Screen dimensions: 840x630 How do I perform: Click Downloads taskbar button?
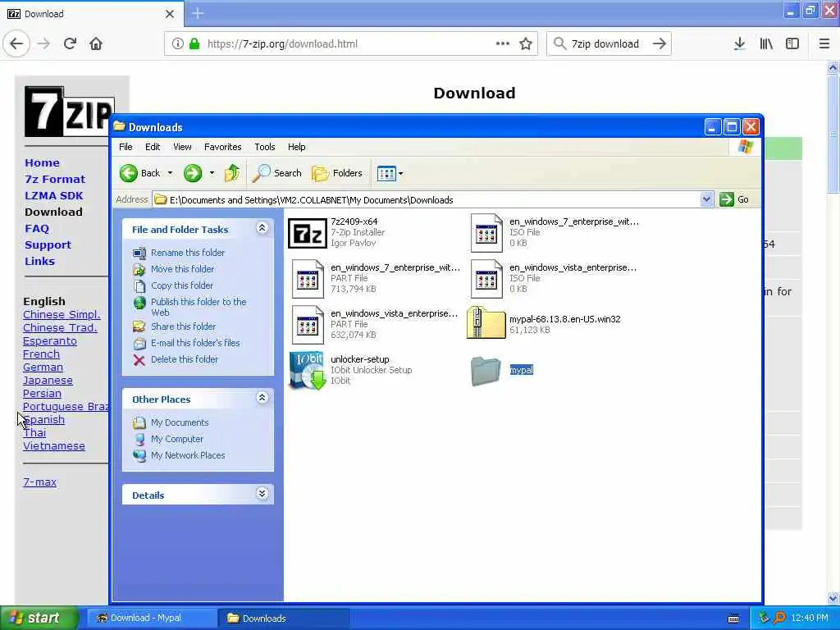point(284,619)
